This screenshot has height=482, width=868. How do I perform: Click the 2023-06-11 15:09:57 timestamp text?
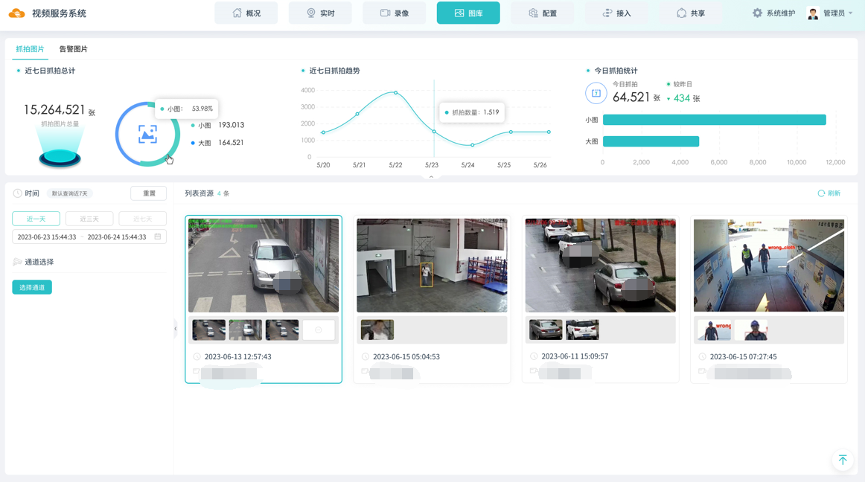pyautogui.click(x=575, y=356)
